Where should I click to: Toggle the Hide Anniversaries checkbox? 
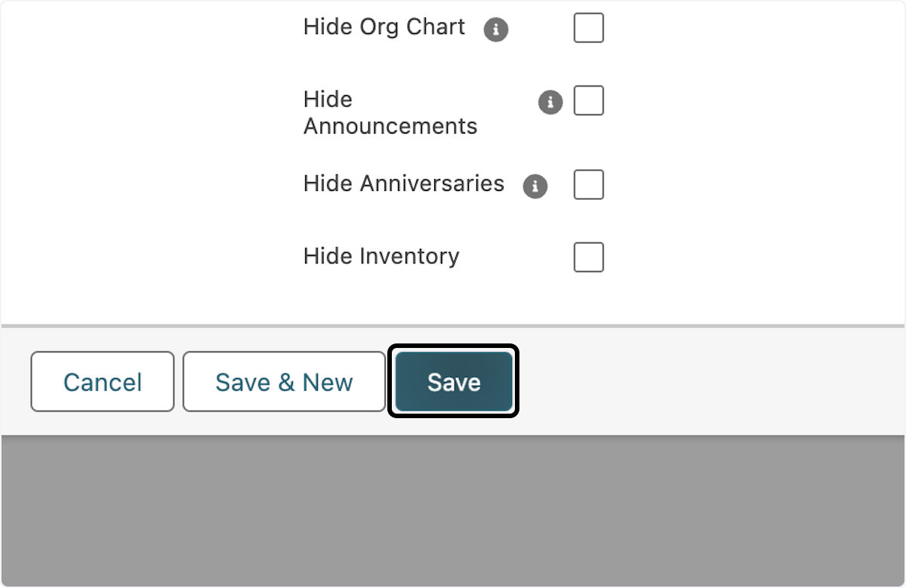588,184
